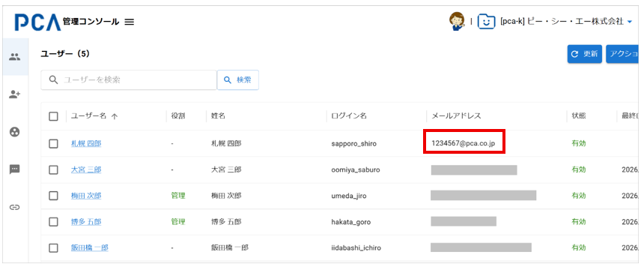Click the ユーザー（5） heading
Viewport: 644px width, 270px height.
point(65,54)
